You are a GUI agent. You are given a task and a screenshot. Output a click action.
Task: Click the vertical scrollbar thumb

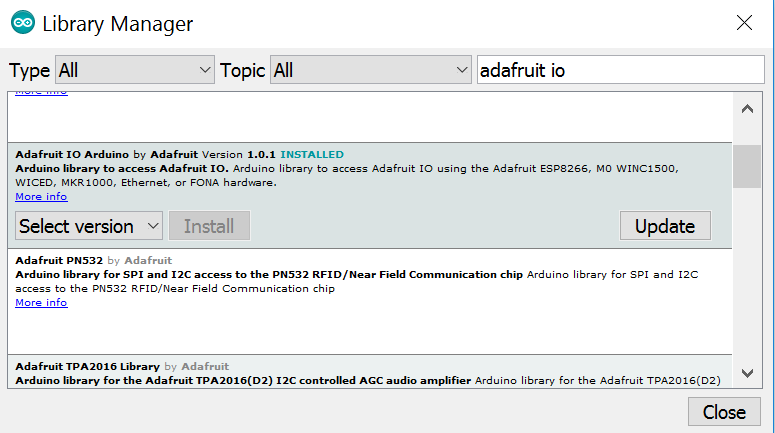[747, 166]
